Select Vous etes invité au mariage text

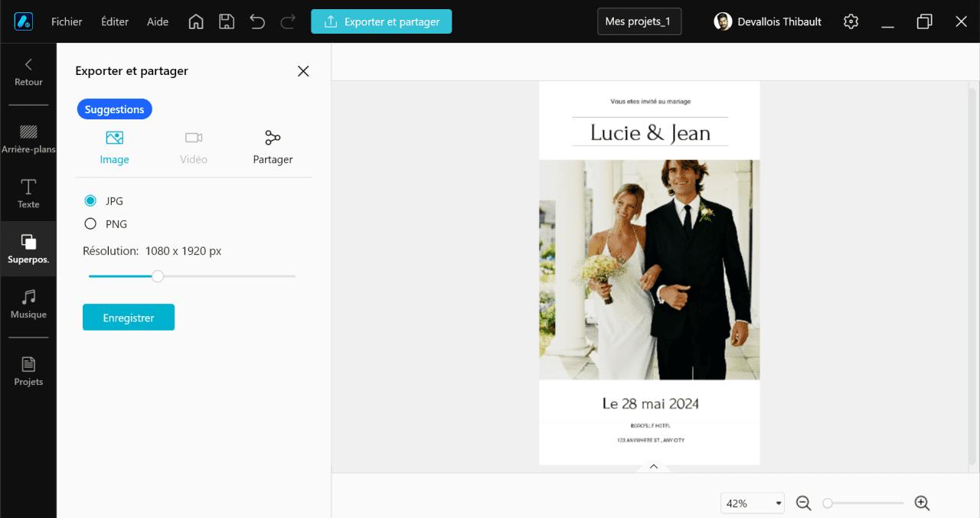[x=650, y=101]
